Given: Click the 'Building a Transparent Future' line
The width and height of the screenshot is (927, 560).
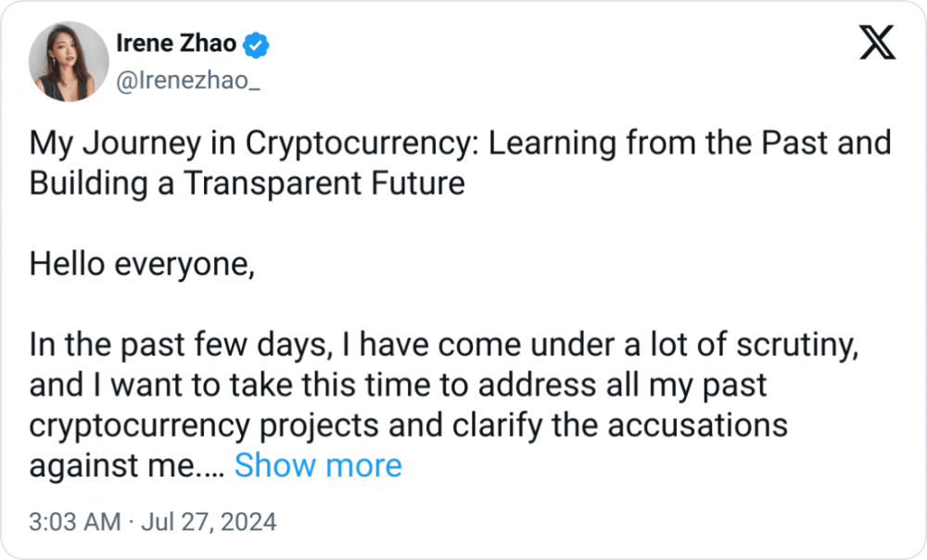Looking at the screenshot, I should point(248,183).
